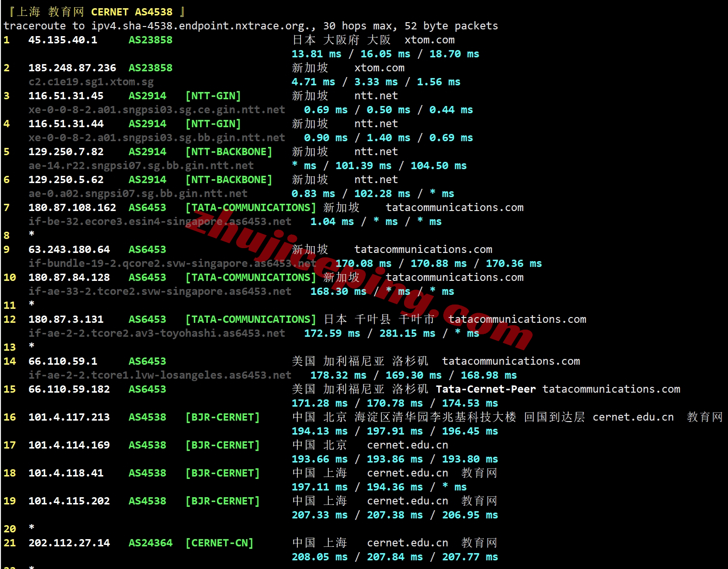Screen dimensions: 728x569
Task: Click IP address 180.87.84.128
Action: pyautogui.click(x=69, y=277)
